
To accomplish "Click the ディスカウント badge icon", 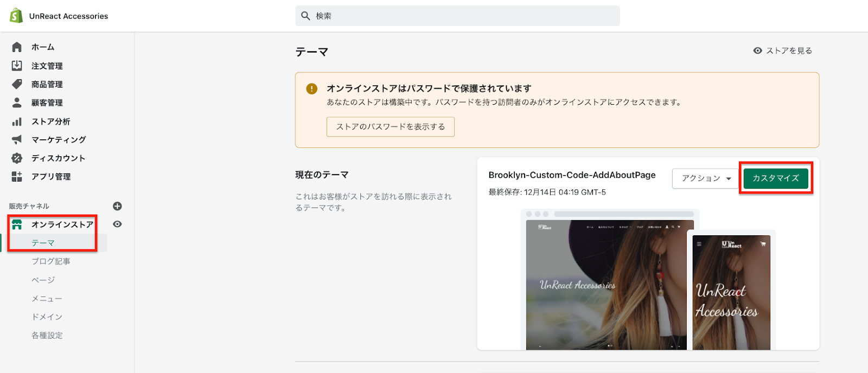I will pyautogui.click(x=17, y=158).
